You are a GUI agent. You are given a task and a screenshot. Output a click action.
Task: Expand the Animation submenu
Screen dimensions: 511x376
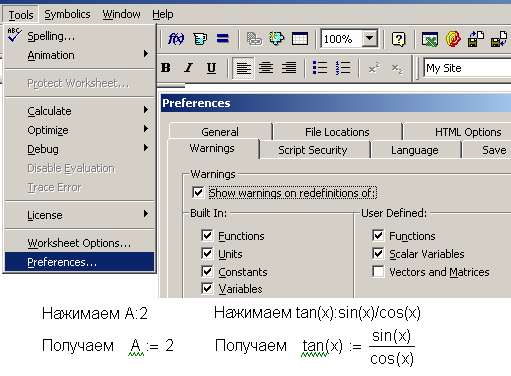(80, 55)
